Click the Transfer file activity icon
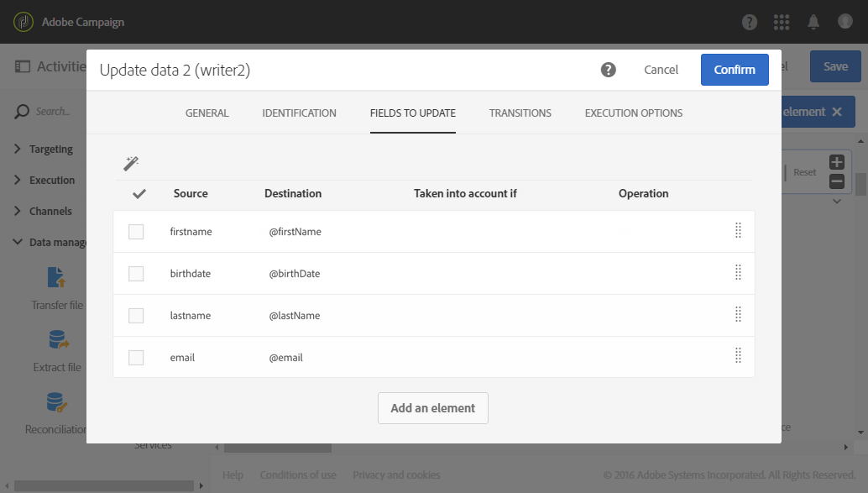Viewport: 868px width, 493px height. click(x=57, y=278)
